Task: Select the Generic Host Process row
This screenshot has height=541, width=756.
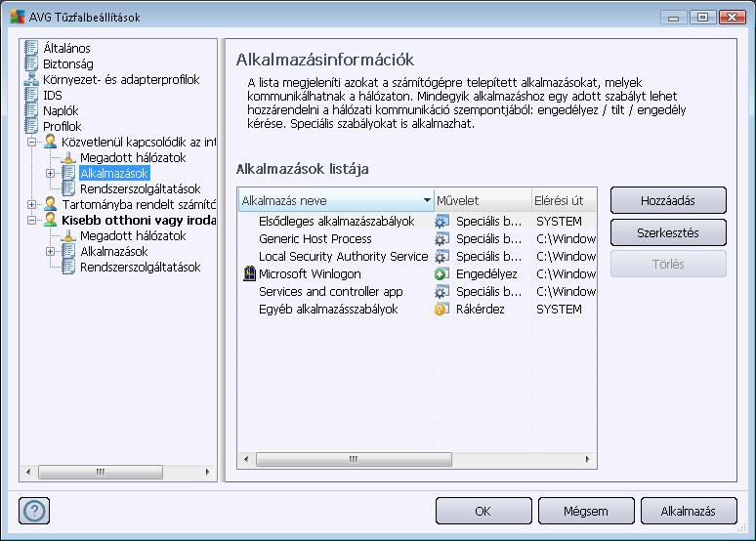Action: (417, 238)
